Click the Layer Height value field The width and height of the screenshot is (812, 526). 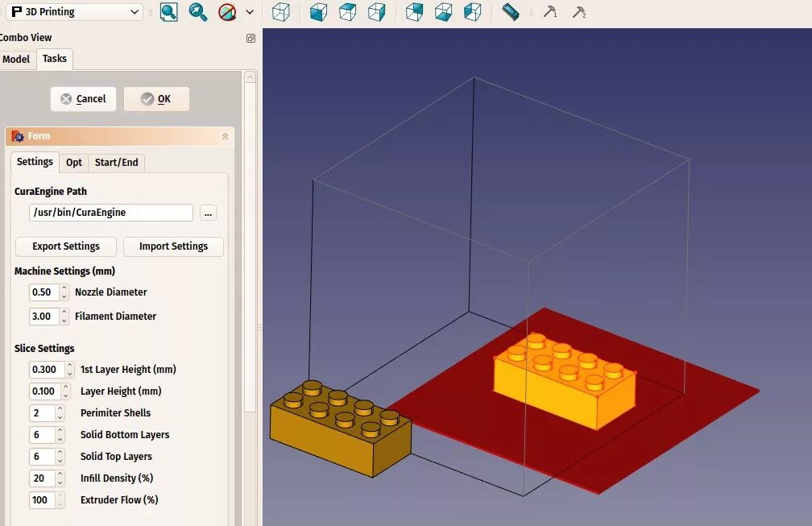pyautogui.click(x=46, y=391)
